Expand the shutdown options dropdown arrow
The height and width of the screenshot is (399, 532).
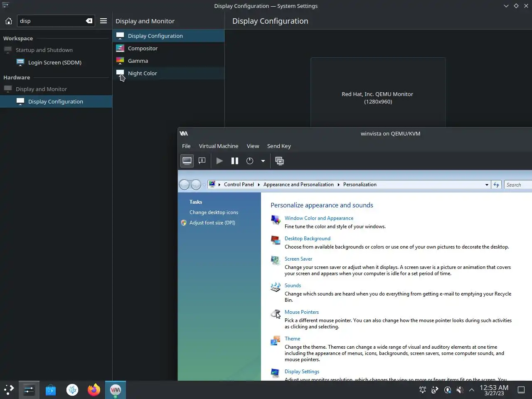click(x=263, y=161)
